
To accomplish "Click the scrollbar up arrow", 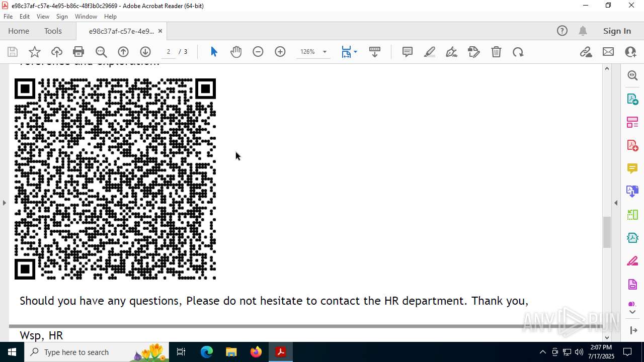I will coord(607,68).
